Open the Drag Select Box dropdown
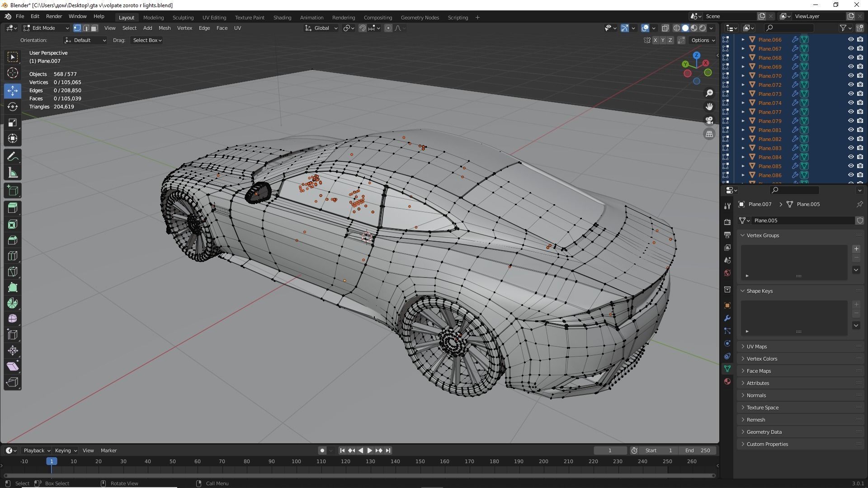The width and height of the screenshot is (868, 488). [147, 40]
